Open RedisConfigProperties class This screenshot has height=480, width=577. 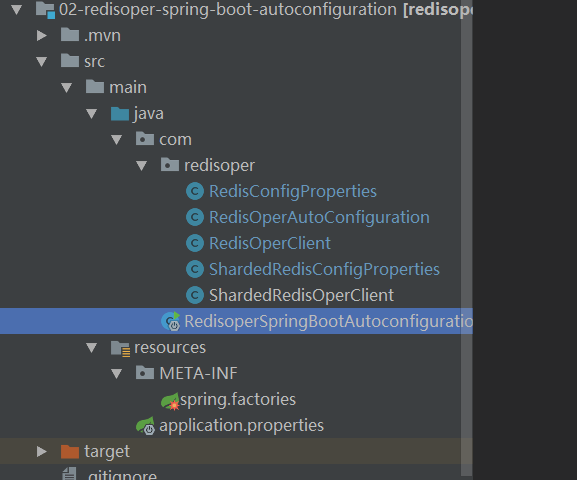click(x=293, y=192)
